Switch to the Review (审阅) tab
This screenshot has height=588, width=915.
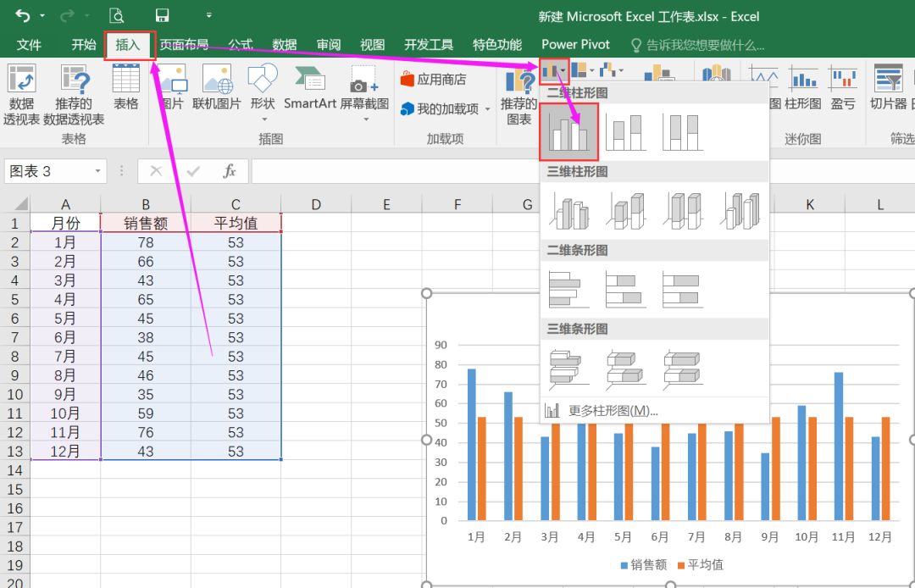coord(329,45)
